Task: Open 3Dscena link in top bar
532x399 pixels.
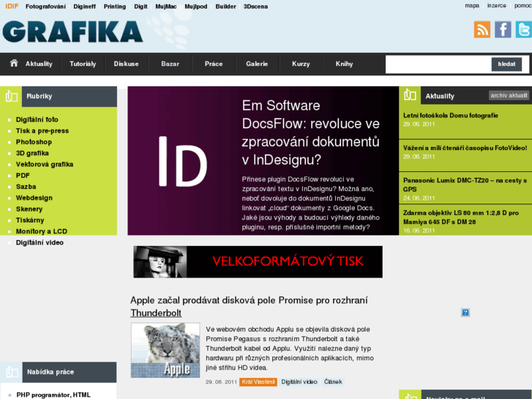Action: tap(255, 7)
